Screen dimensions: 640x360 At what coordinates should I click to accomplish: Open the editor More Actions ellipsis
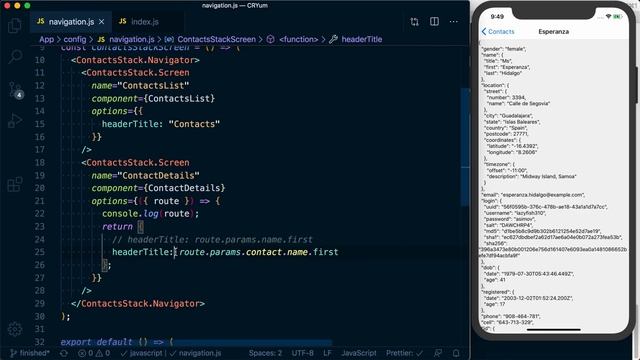tap(453, 21)
